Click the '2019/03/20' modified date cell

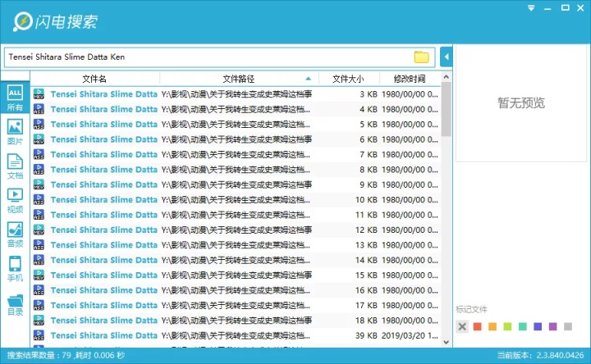[x=410, y=335]
